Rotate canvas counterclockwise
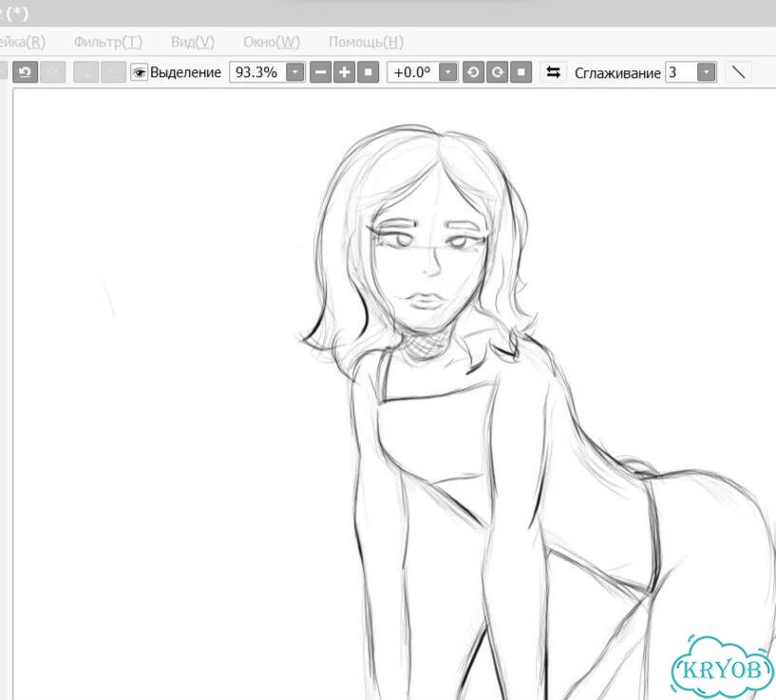Viewport: 776px width, 700px height. click(473, 72)
